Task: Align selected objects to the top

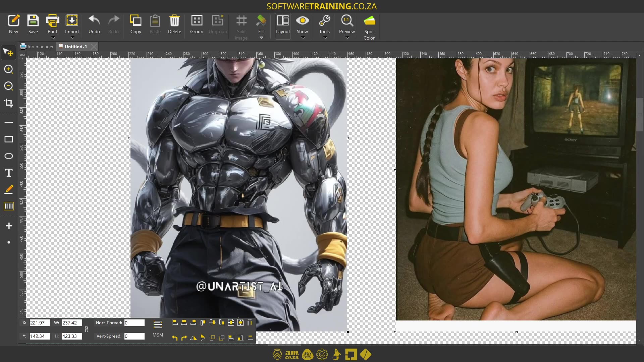Action: pos(203,322)
